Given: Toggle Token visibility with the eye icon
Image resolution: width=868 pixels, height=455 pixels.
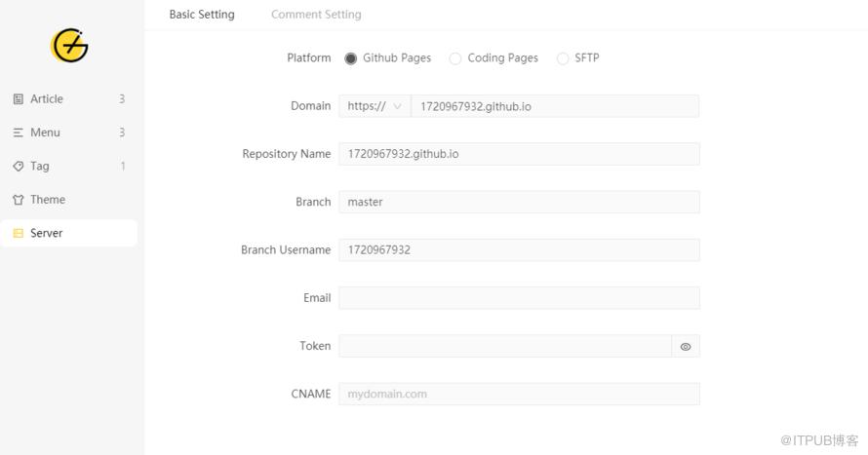Looking at the screenshot, I should coord(686,347).
